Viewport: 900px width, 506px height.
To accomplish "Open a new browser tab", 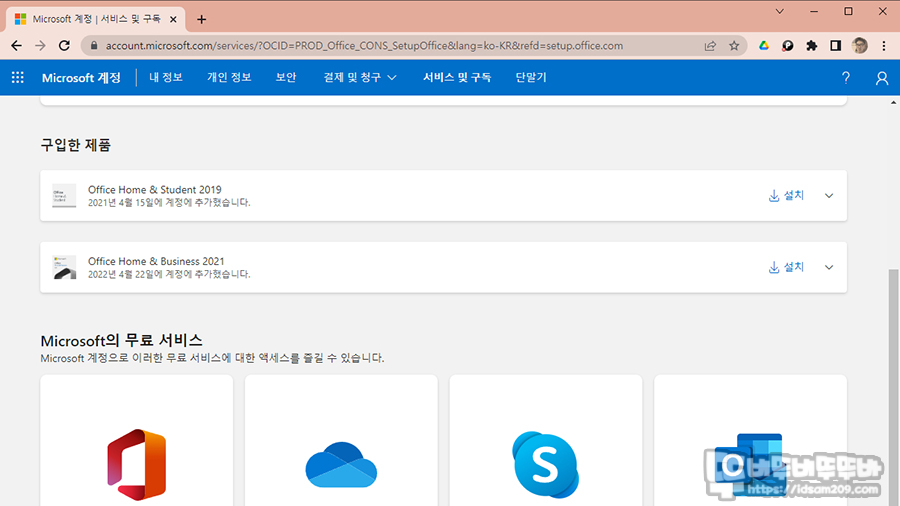I will [201, 20].
